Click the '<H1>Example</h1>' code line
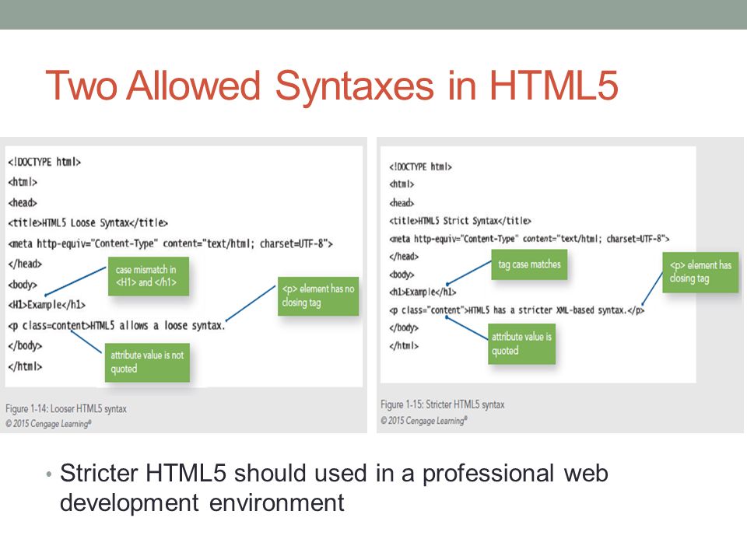 [x=47, y=304]
